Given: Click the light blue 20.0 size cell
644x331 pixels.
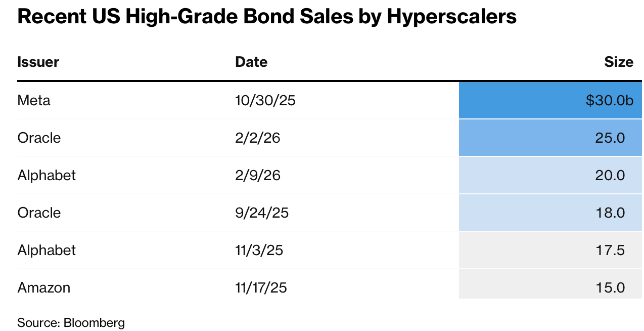Looking at the screenshot, I should click(550, 175).
